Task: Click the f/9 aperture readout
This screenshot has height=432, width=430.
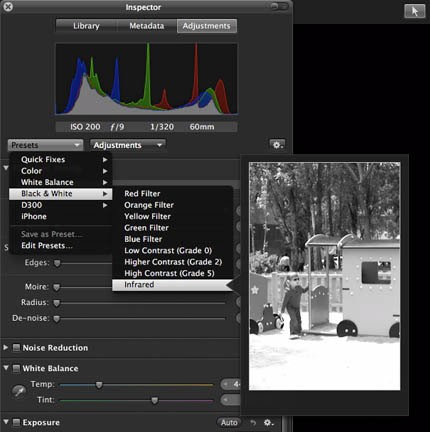Action: coord(117,127)
